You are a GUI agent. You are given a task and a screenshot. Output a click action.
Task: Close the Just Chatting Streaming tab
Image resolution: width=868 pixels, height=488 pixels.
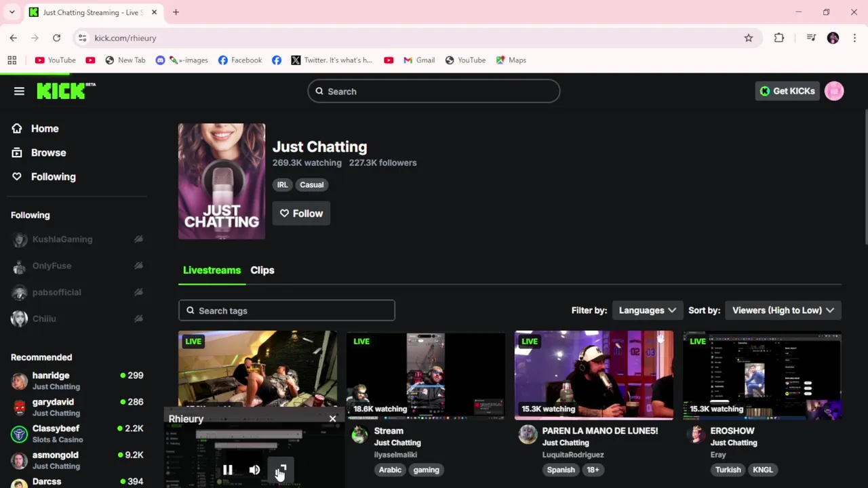point(154,12)
